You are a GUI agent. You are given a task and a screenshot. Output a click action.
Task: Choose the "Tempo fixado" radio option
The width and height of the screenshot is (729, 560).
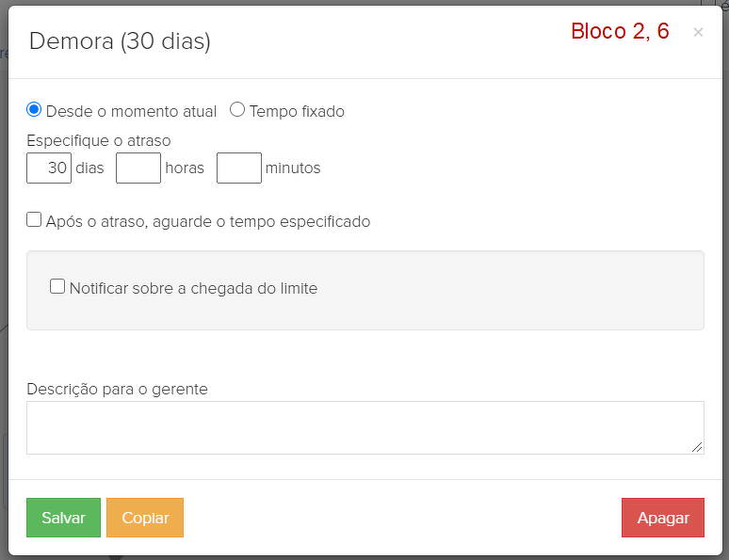(x=237, y=110)
